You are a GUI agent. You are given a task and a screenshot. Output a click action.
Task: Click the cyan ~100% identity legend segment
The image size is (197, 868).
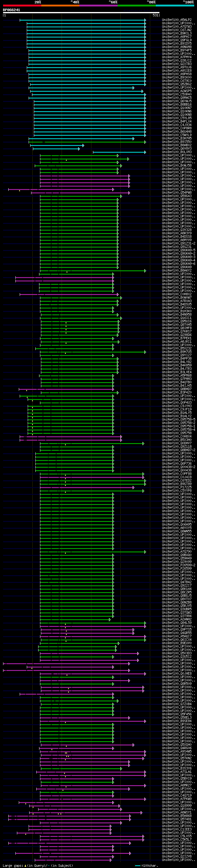[175, 6]
